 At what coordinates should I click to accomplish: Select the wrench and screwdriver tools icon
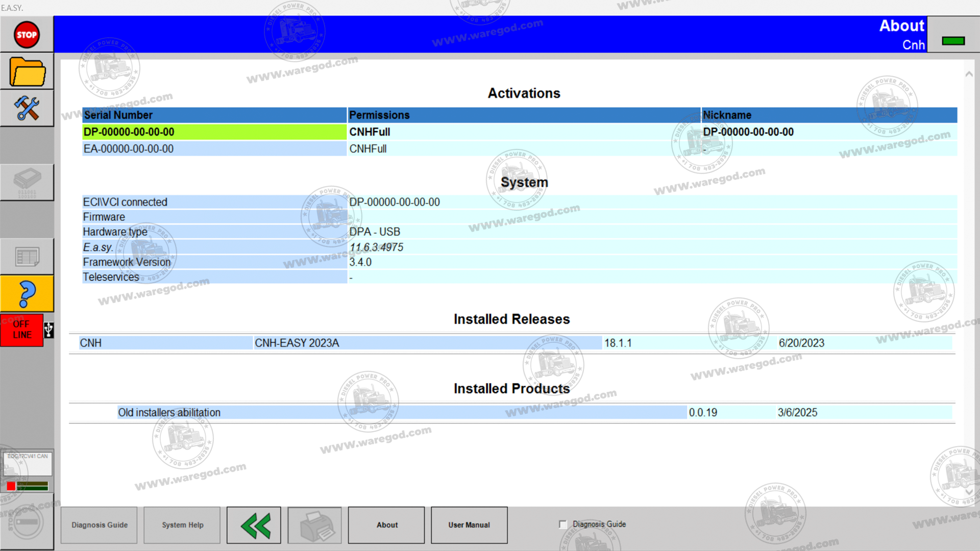pos(27,108)
